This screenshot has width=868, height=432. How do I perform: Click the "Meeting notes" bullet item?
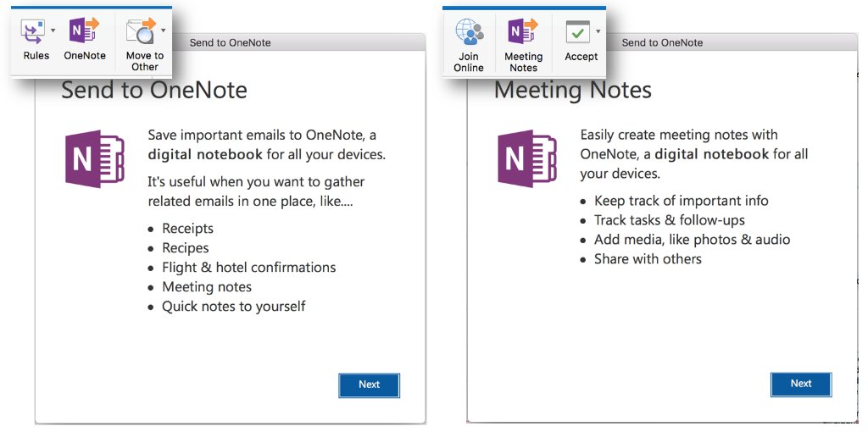pyautogui.click(x=207, y=286)
